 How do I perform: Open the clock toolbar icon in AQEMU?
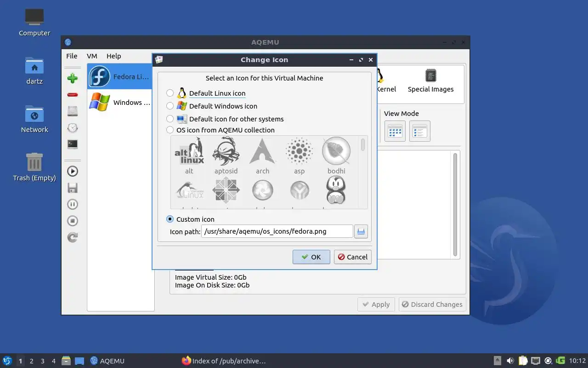(73, 128)
